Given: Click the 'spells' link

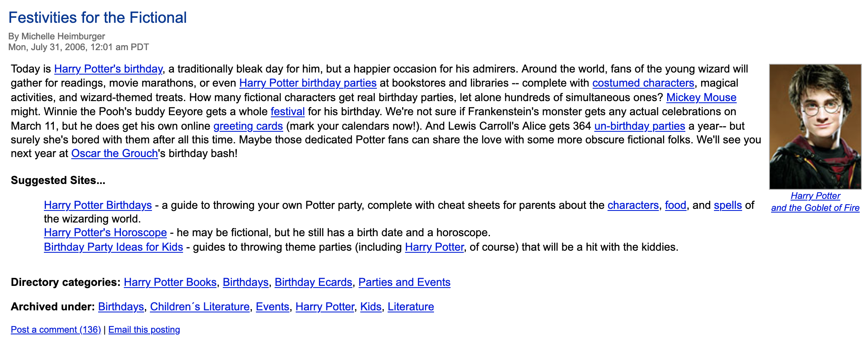Looking at the screenshot, I should click(x=728, y=205).
